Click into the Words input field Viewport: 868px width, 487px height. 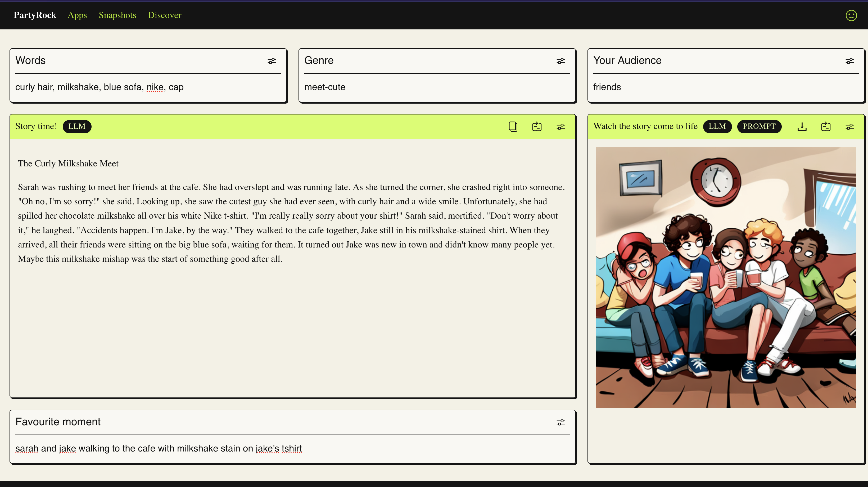(x=148, y=87)
